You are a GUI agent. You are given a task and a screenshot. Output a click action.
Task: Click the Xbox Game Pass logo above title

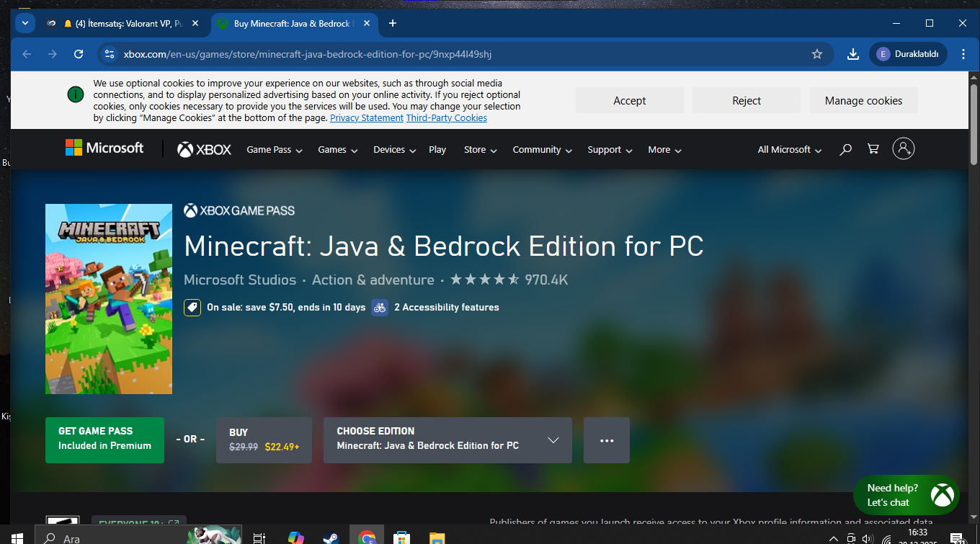coord(239,210)
